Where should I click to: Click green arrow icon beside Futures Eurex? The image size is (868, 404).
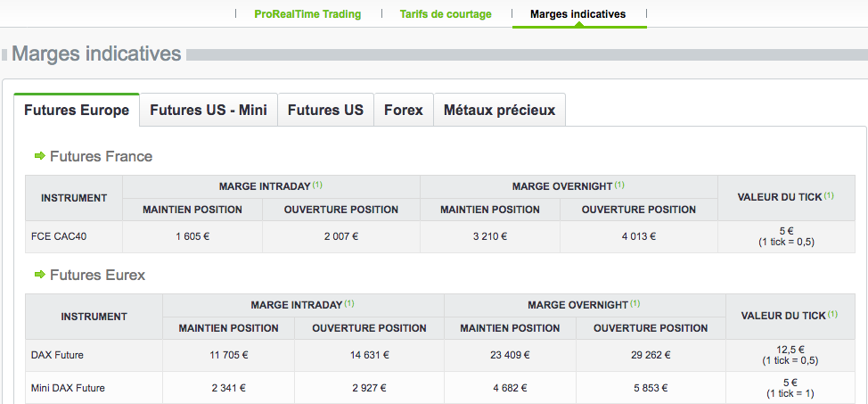click(39, 275)
